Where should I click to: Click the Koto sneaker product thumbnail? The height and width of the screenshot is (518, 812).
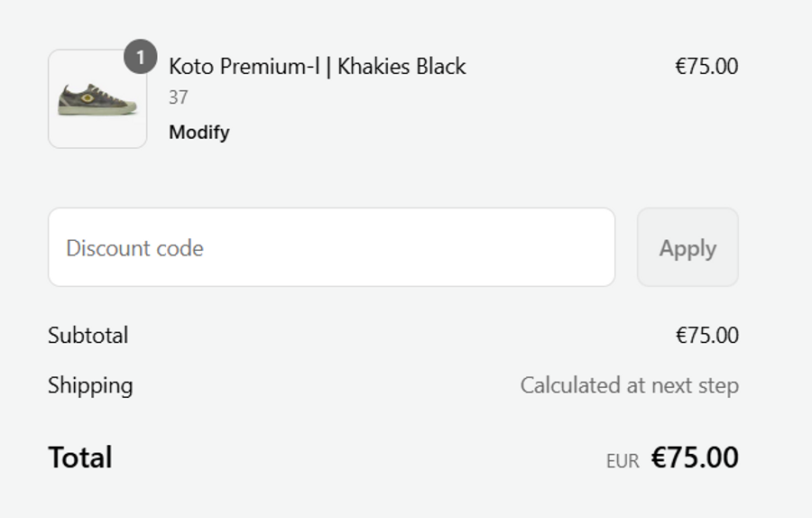pos(97,99)
